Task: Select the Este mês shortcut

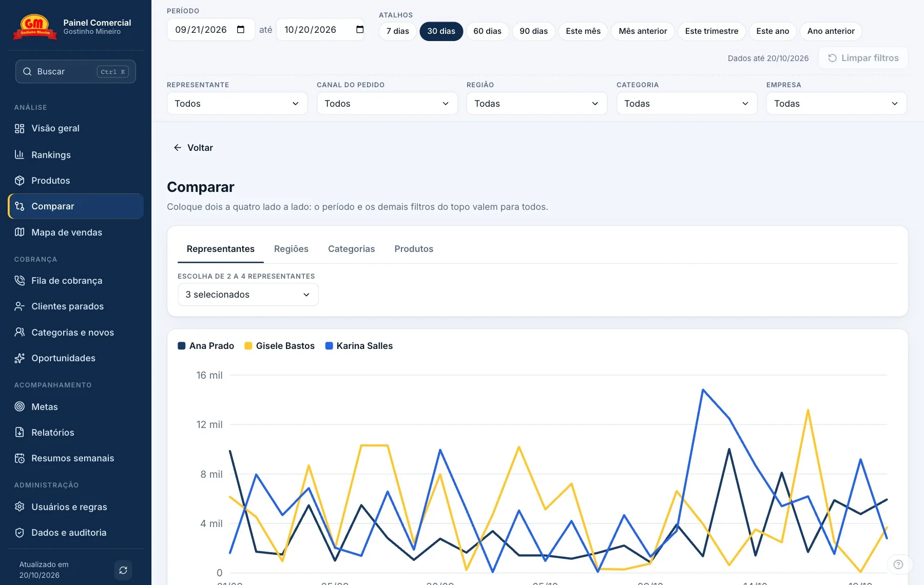Action: 583,31
